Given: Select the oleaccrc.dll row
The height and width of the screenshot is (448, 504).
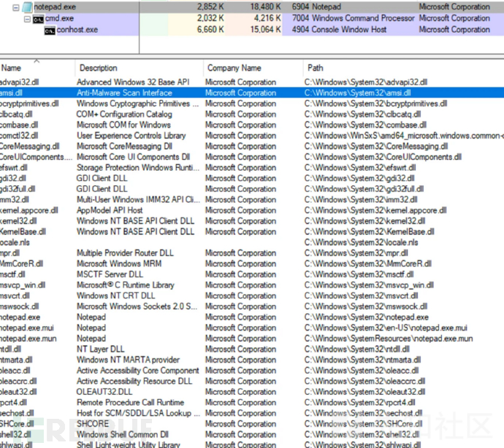Looking at the screenshot, I should click(x=252, y=381).
